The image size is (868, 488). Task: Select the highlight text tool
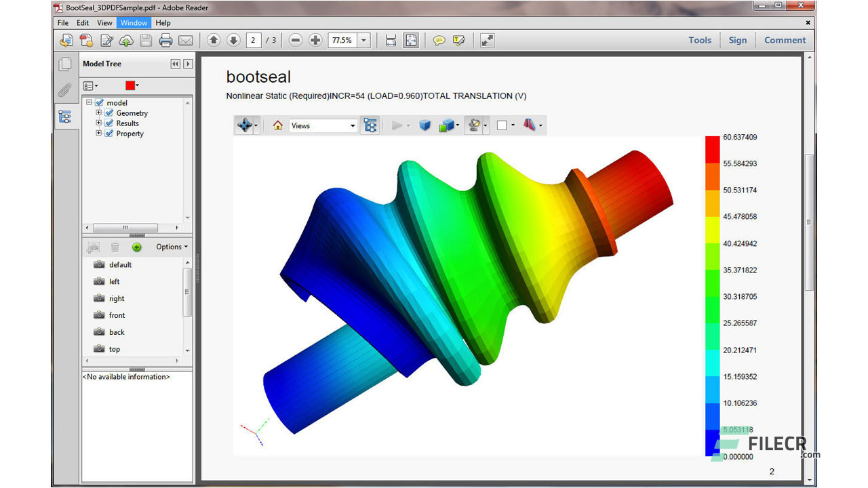[x=459, y=41]
